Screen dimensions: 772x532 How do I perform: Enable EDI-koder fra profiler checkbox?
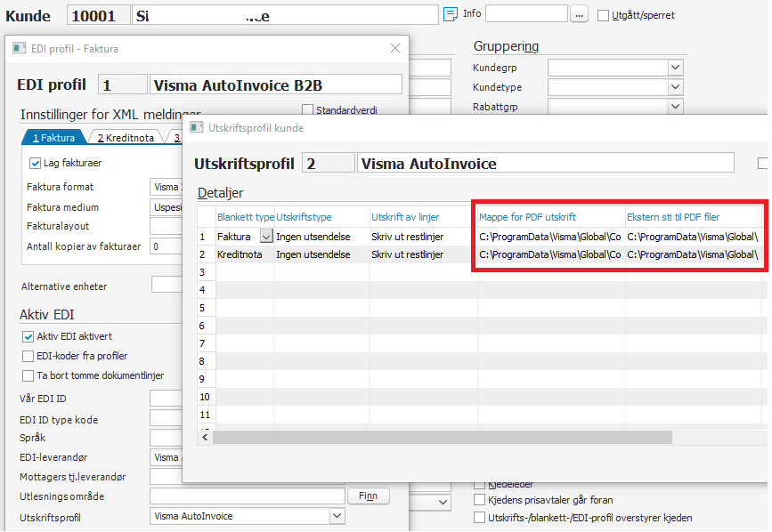pos(28,356)
